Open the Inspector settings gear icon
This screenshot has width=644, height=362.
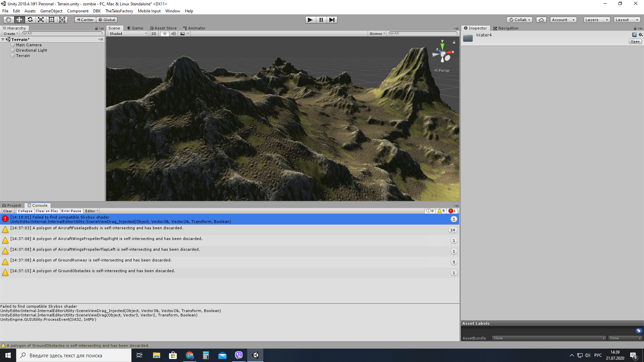point(640,35)
